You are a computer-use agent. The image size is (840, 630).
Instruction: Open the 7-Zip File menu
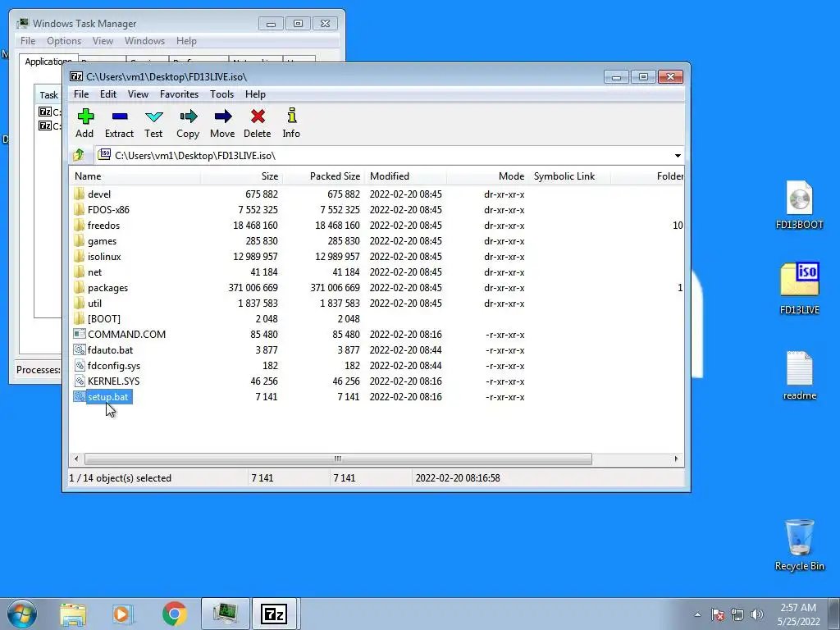[x=81, y=94]
